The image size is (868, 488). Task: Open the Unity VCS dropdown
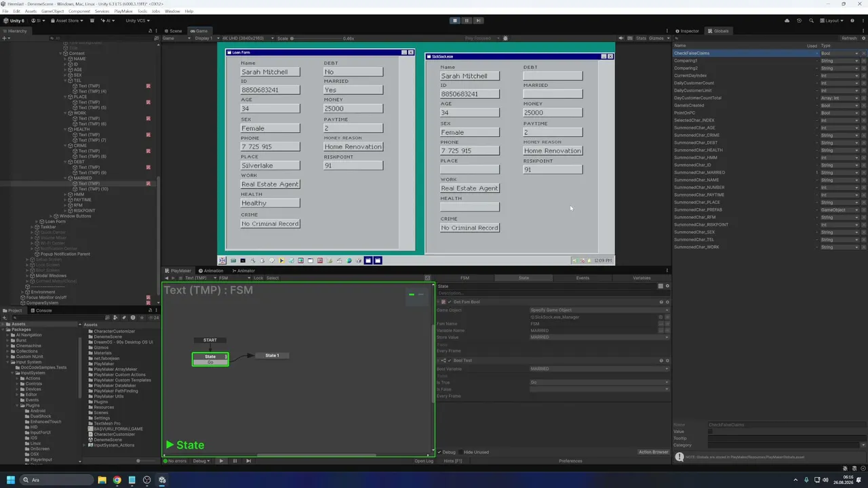point(138,20)
